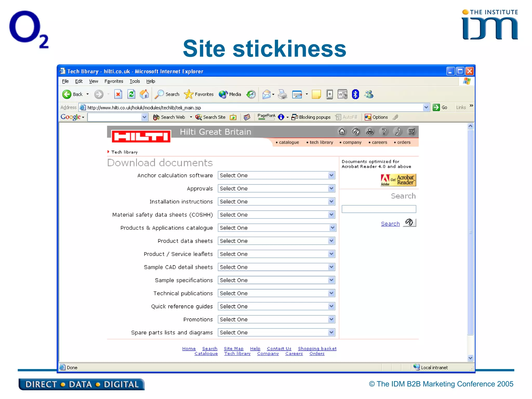The width and height of the screenshot is (532, 399).
Task: Click Blocking popups in Google toolbar
Action: (311, 117)
